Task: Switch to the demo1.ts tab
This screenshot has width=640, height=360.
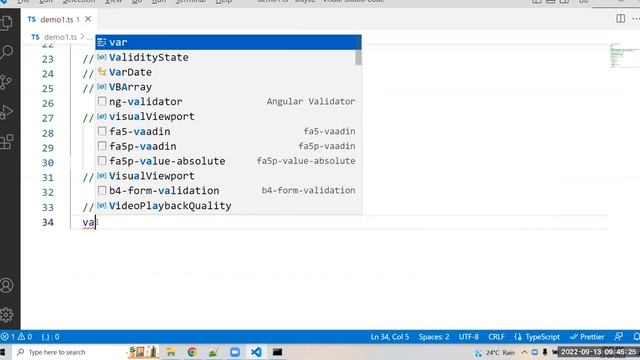Action: click(56, 20)
